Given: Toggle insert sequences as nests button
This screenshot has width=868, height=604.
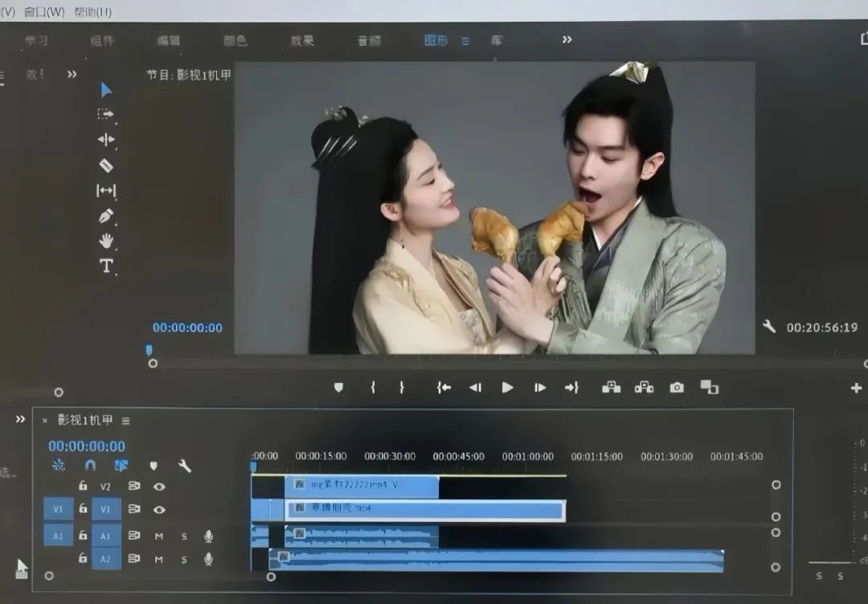Looking at the screenshot, I should pyautogui.click(x=58, y=465).
